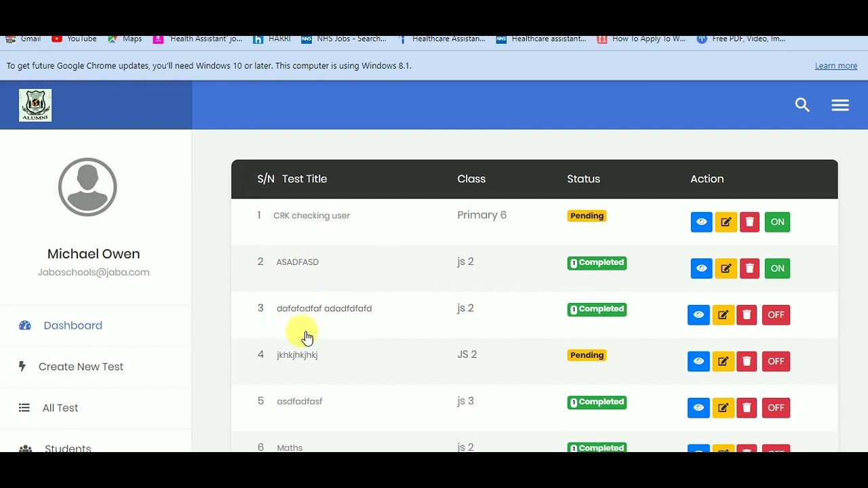This screenshot has width=868, height=488.
Task: Click the Jabaschools@jaba.com email text
Action: click(94, 272)
